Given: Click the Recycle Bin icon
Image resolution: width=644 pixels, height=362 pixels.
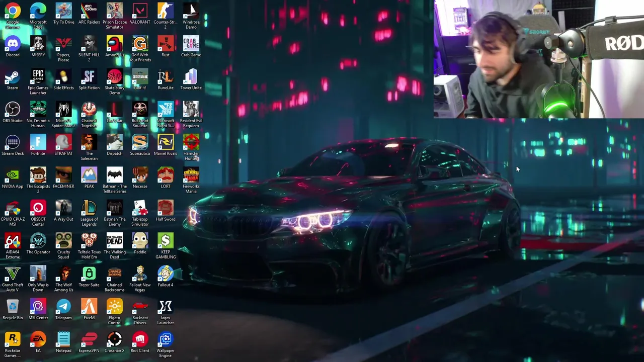Looking at the screenshot, I should pos(13,306).
